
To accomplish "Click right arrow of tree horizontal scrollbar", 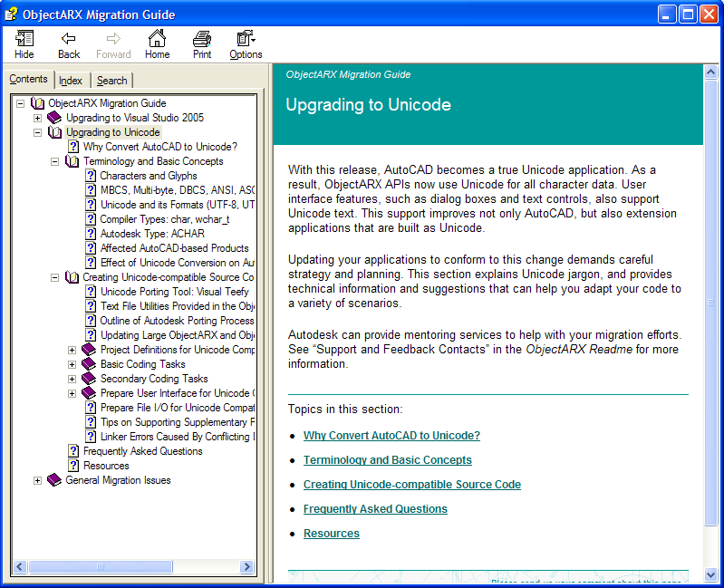I will click(x=247, y=566).
